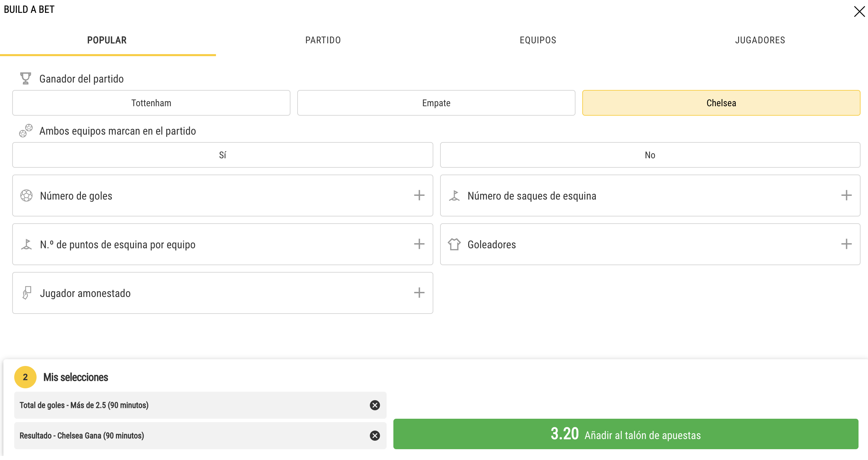Click the Jugador amonestado label text
The height and width of the screenshot is (460, 868).
pos(85,293)
